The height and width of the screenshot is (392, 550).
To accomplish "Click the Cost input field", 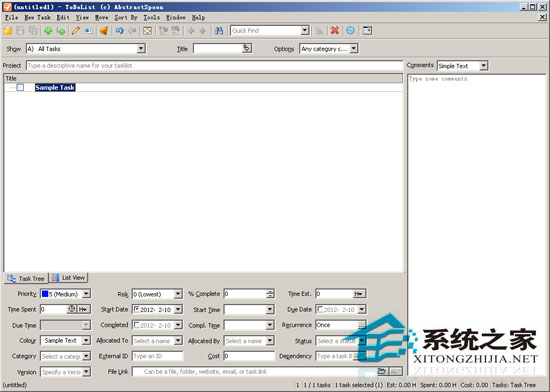I will pyautogui.click(x=249, y=356).
